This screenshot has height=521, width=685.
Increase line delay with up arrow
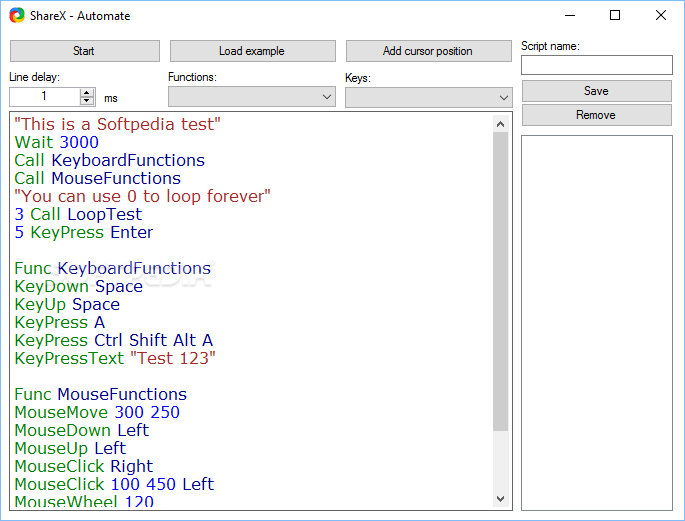[x=87, y=93]
